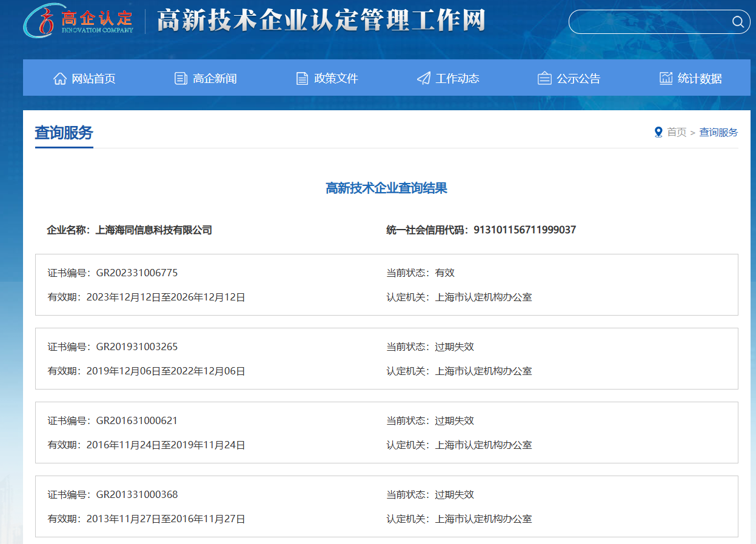Click the search magnifier icon

point(738,22)
